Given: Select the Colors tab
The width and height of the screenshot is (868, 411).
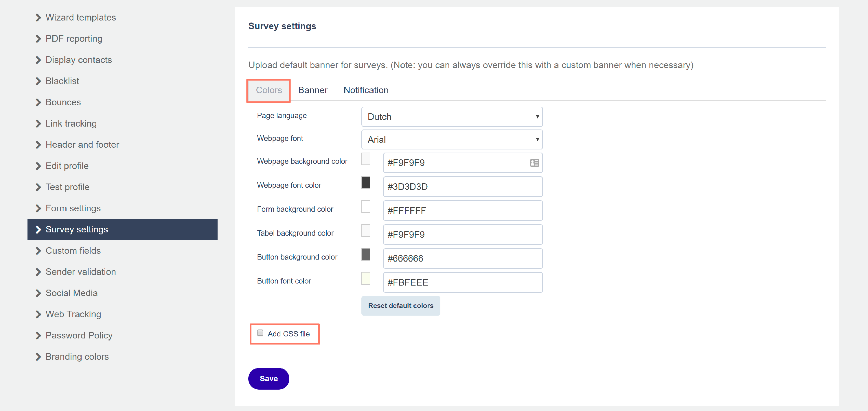Looking at the screenshot, I should coord(269,90).
